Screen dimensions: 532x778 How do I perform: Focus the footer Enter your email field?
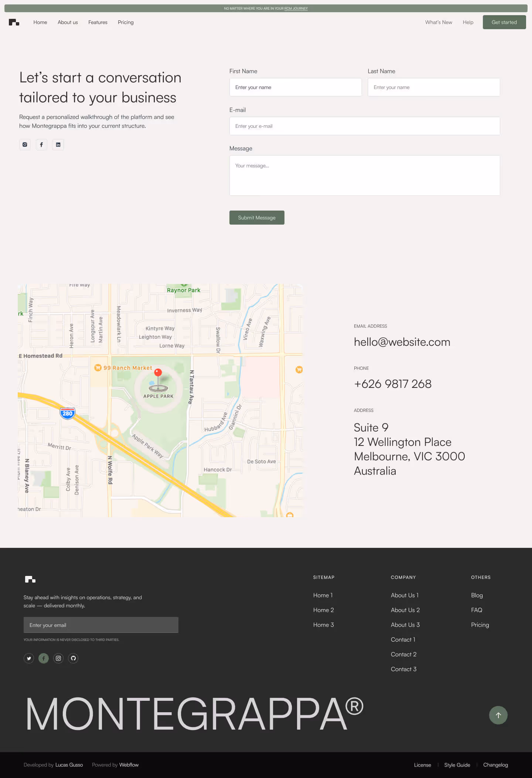[101, 625]
